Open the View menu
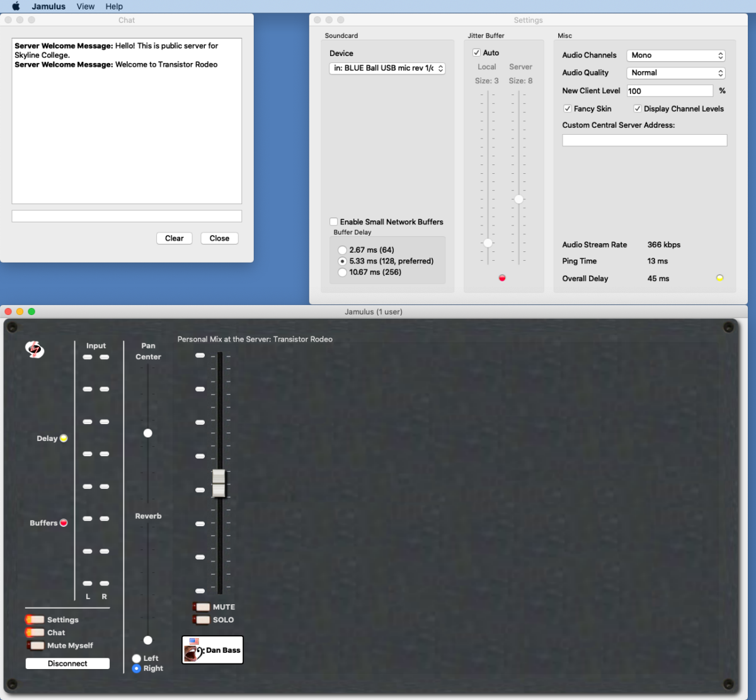 pos(86,6)
